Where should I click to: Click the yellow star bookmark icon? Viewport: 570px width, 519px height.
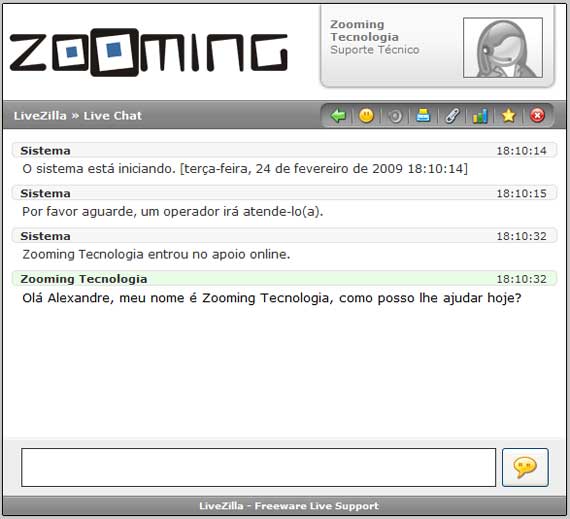click(509, 116)
